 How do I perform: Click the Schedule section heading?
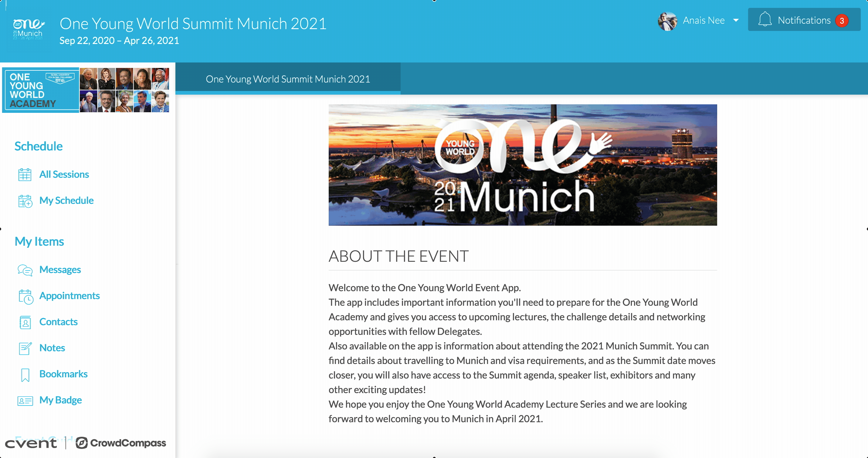coord(39,146)
